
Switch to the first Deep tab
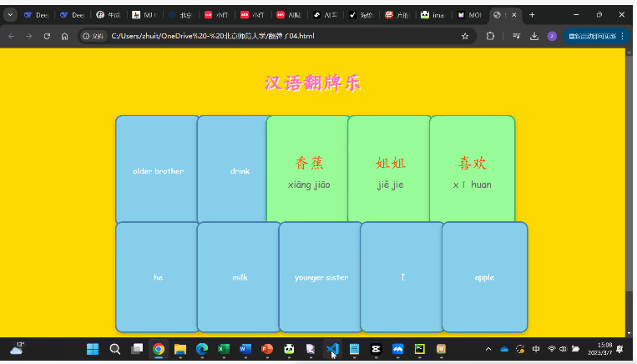(37, 15)
